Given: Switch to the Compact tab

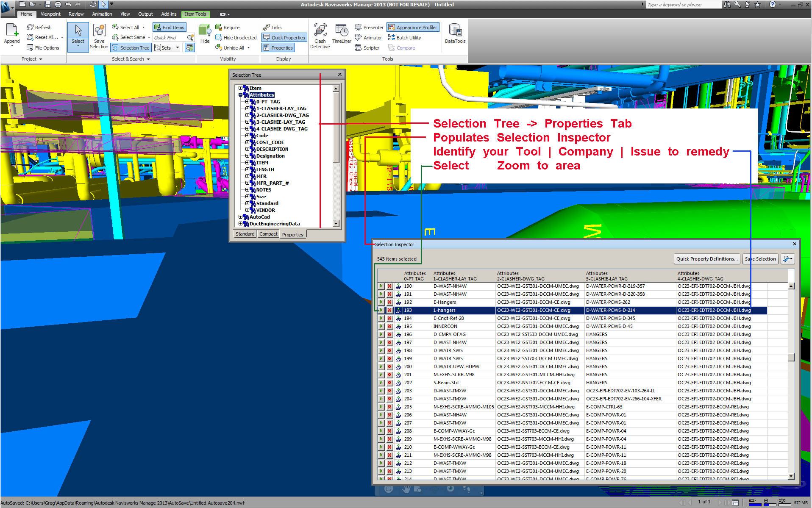Looking at the screenshot, I should pyautogui.click(x=268, y=234).
